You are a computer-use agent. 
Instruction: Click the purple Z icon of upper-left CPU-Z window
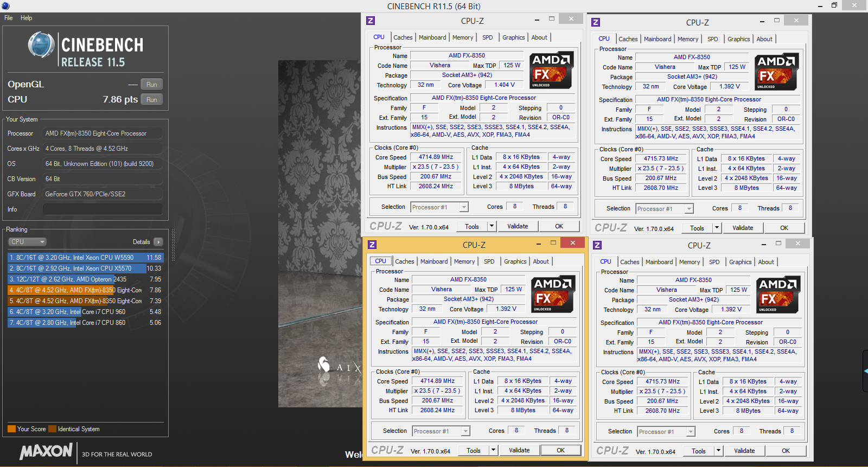(x=371, y=21)
